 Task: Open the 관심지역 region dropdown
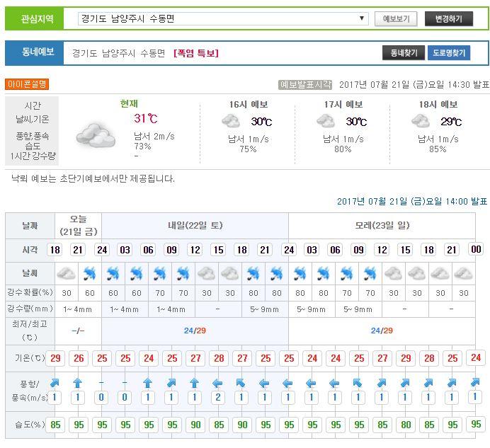click(x=224, y=18)
